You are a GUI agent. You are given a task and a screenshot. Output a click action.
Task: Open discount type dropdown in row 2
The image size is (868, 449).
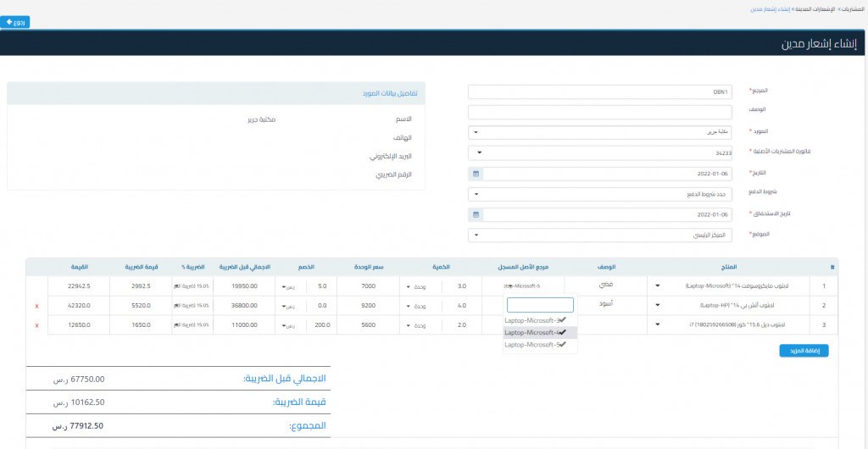291,306
